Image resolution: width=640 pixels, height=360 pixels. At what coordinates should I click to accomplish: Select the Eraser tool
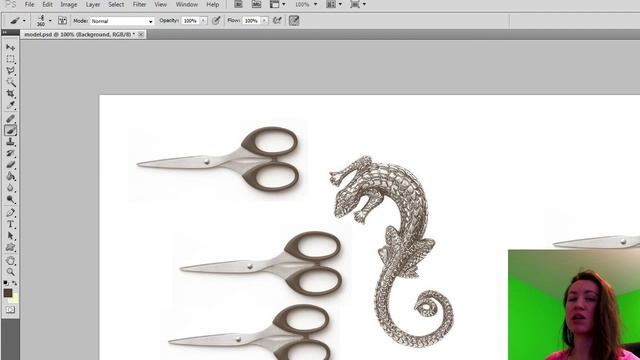click(x=10, y=164)
